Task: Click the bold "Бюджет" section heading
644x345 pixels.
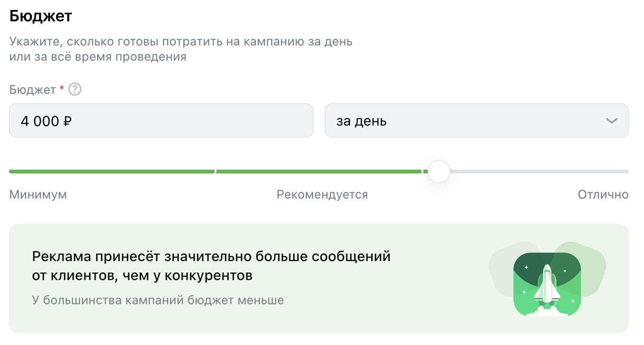Action: tap(41, 17)
